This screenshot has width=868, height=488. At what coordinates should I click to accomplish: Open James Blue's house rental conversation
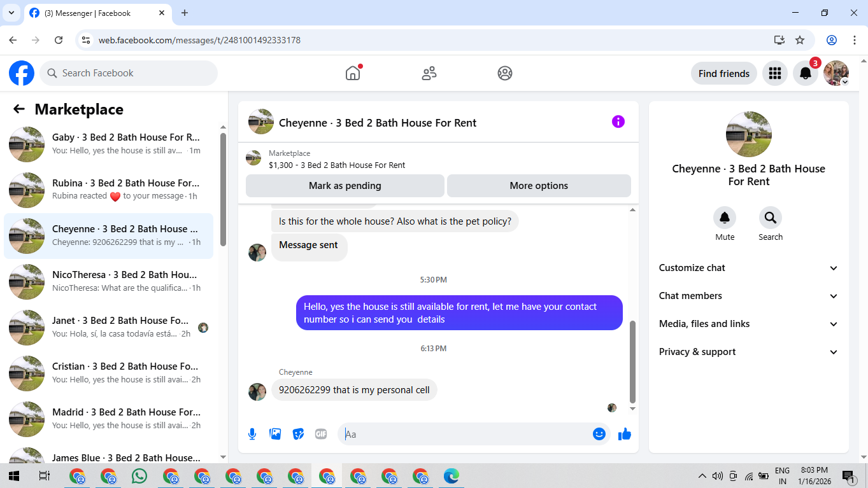pyautogui.click(x=108, y=454)
